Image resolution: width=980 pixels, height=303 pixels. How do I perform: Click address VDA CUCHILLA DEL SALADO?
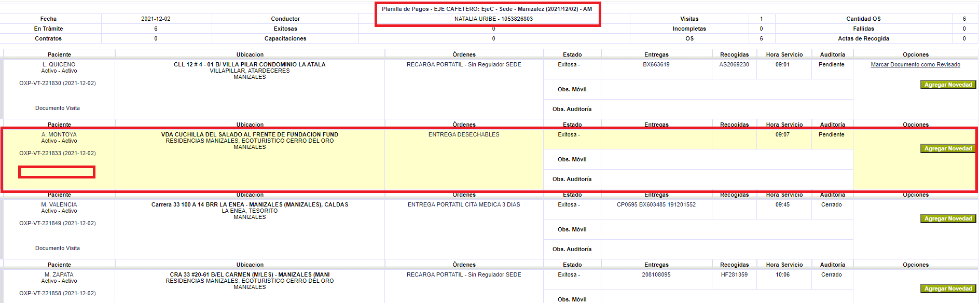[250, 134]
